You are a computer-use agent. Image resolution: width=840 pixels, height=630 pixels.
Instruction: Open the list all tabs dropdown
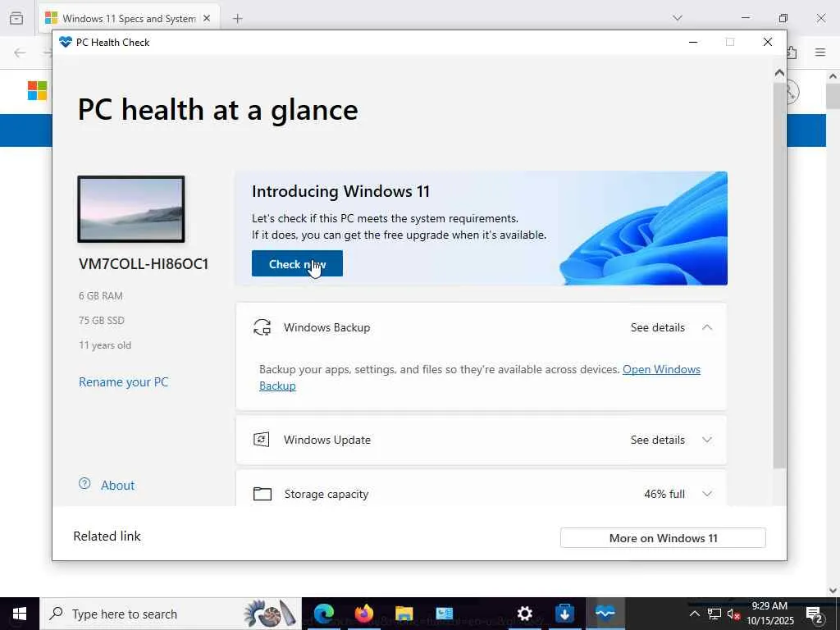point(678,18)
